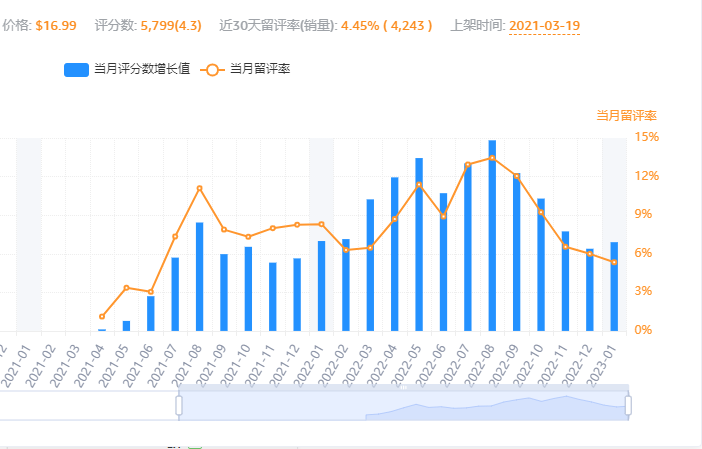
Task: Click the 2022-08 tallest blue bar
Action: click(492, 235)
